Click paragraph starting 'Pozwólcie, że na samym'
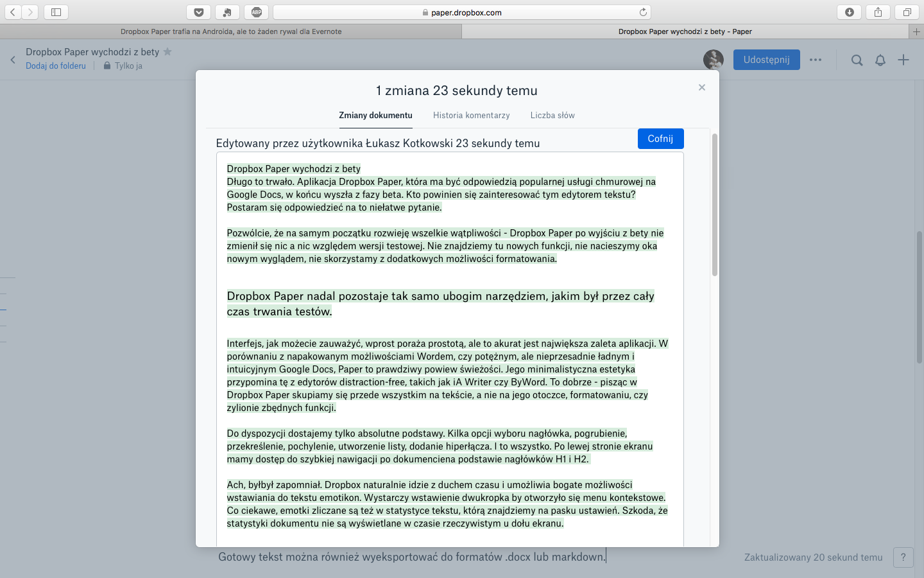Screen dimensions: 924x578 pyautogui.click(x=446, y=246)
